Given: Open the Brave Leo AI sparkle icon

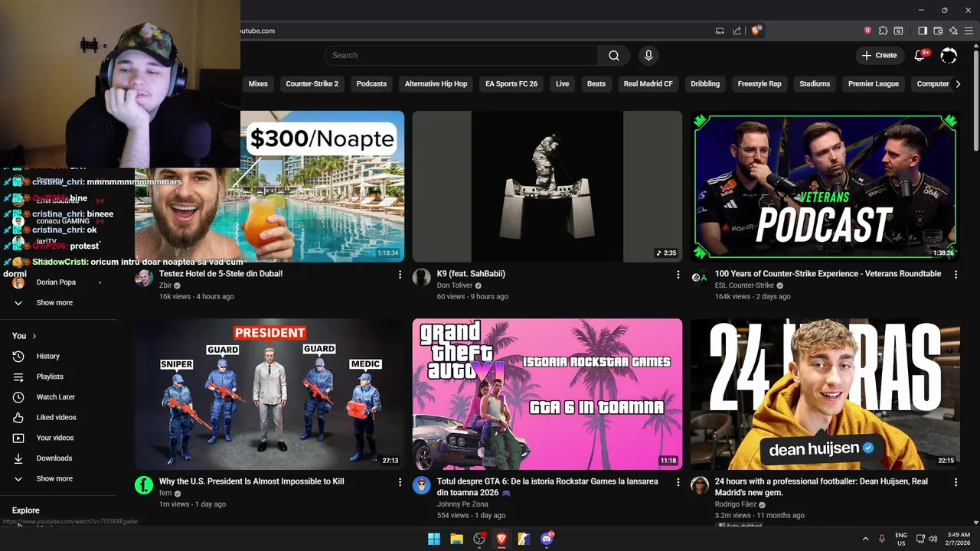Looking at the screenshot, I should [x=953, y=31].
